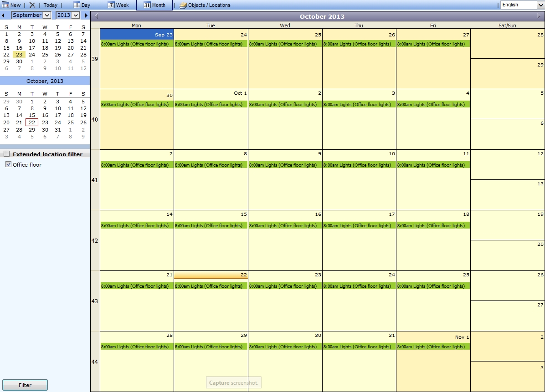Screen dimensions: 545x392
Task: Go to previous month in mini calendar
Action: point(4,15)
